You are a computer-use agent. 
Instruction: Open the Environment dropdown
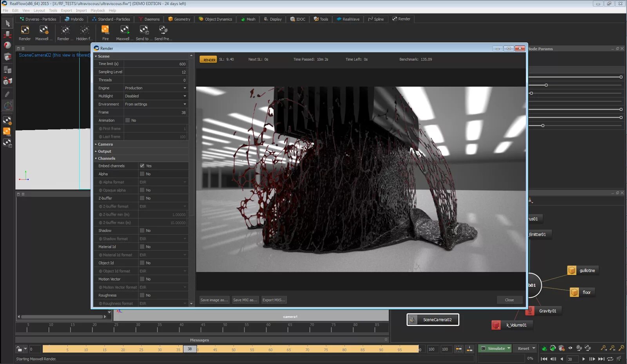click(156, 104)
